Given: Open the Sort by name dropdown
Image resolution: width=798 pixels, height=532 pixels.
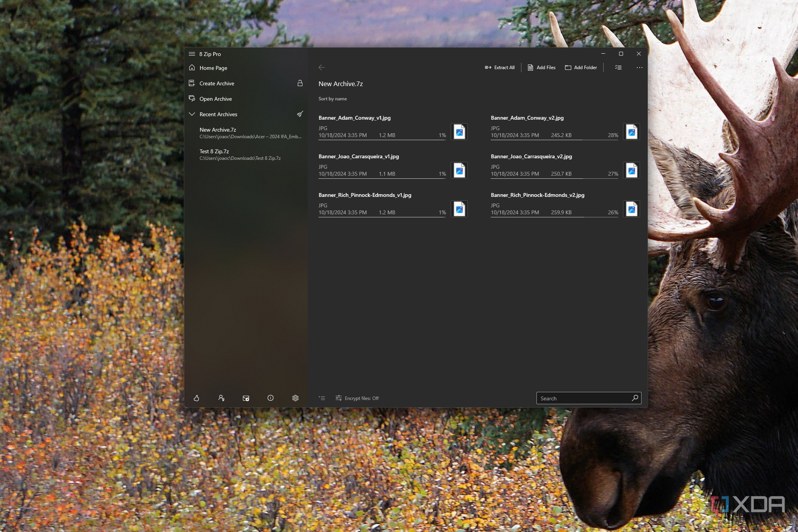Looking at the screenshot, I should click(x=333, y=99).
